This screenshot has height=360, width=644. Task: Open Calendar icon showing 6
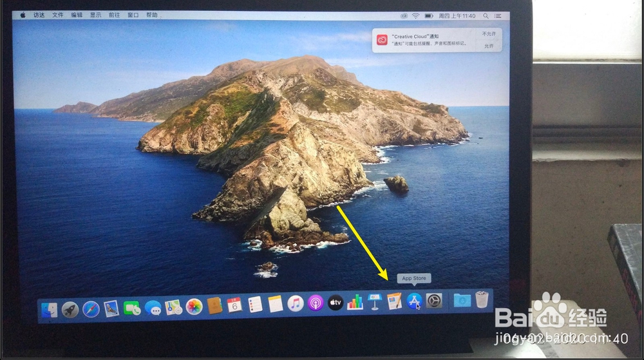(234, 305)
